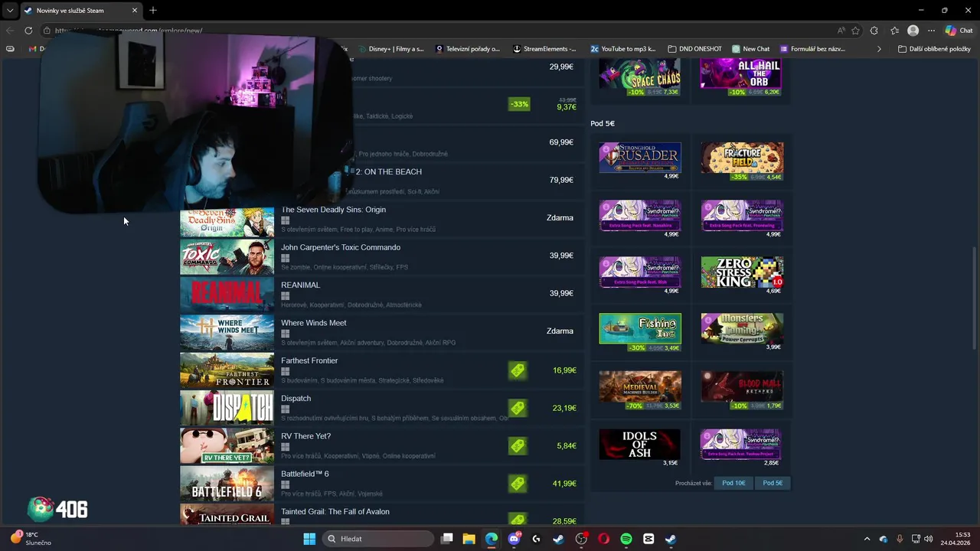Open the Opera browser taskbar icon
The width and height of the screenshot is (980, 551).
click(x=604, y=539)
